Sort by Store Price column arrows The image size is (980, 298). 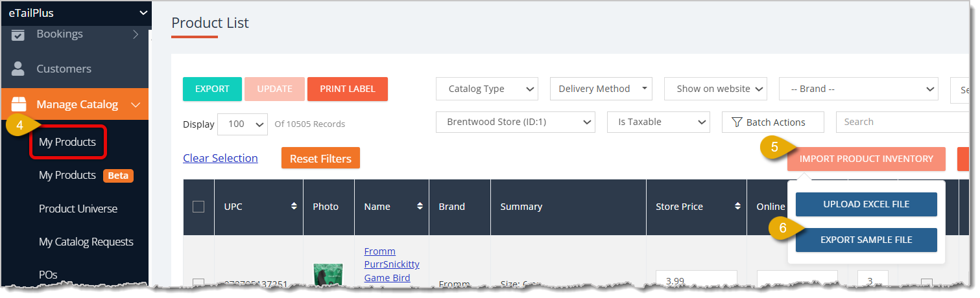737,206
